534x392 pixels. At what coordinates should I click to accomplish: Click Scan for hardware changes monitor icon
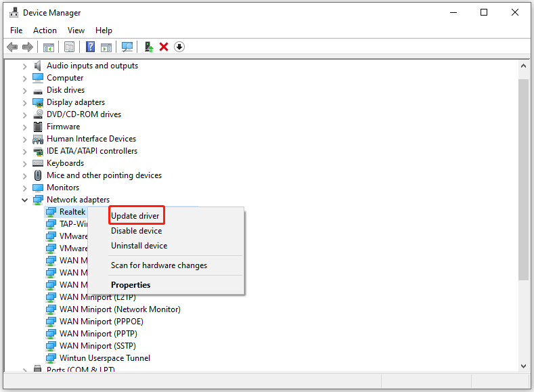[x=127, y=47]
